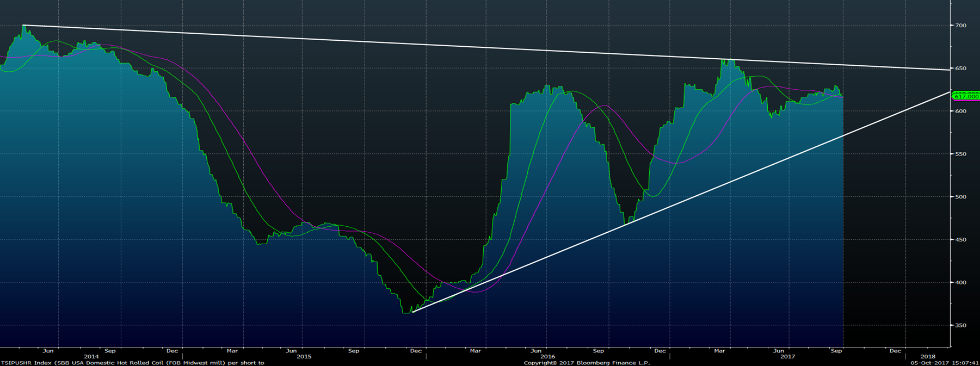Select the 2016 year label on time axis
The height and width of the screenshot is (366, 980).
(x=547, y=357)
